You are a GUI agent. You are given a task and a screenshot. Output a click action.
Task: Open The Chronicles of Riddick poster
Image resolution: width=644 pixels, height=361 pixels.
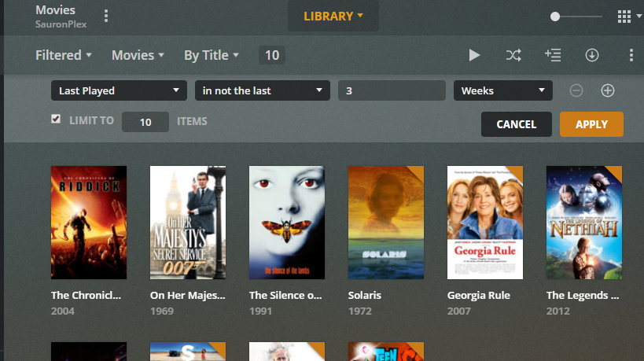pyautogui.click(x=89, y=223)
